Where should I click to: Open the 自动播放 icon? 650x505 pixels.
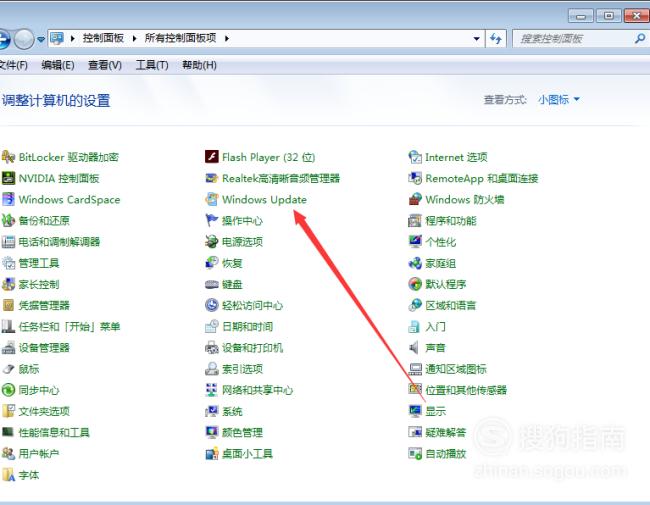click(415, 453)
